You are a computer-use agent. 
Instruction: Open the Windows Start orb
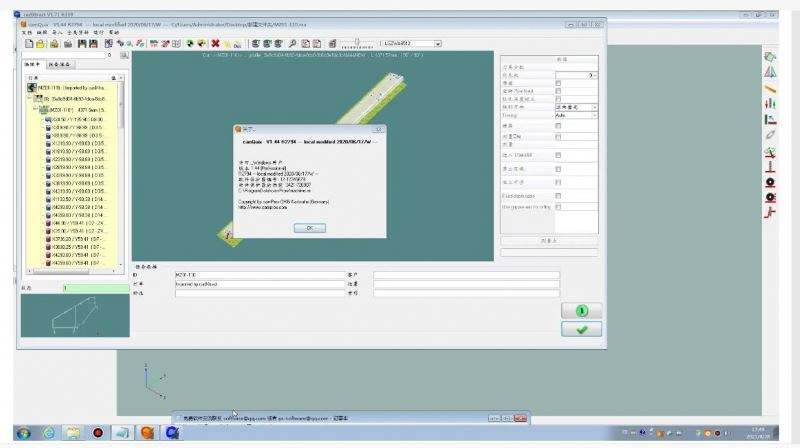click(23, 433)
